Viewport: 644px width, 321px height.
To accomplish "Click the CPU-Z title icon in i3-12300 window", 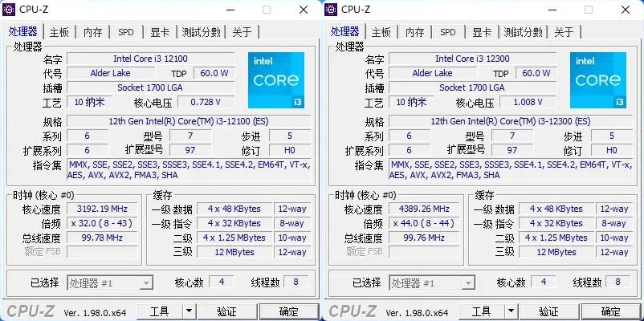I will pyautogui.click(x=332, y=10).
